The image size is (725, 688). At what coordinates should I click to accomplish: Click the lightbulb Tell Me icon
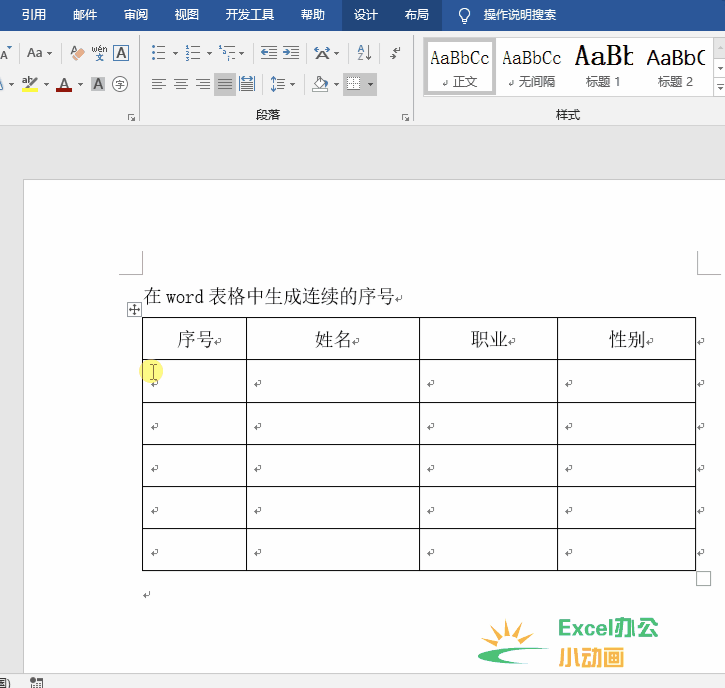click(464, 16)
